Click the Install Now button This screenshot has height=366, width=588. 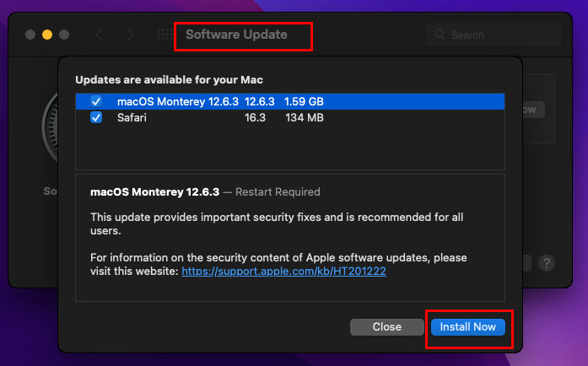[467, 327]
